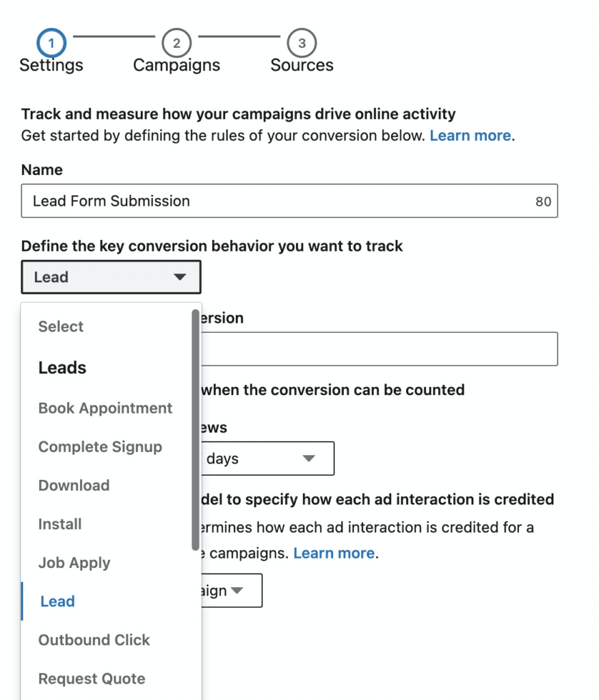Click the dropdown list scrollbar
The image size is (599, 700).
(195, 429)
